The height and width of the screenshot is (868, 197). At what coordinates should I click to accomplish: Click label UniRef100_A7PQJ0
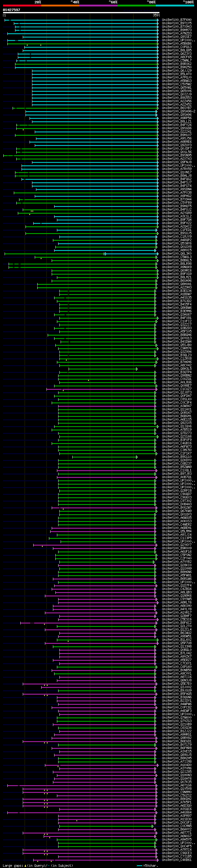click(x=177, y=78)
